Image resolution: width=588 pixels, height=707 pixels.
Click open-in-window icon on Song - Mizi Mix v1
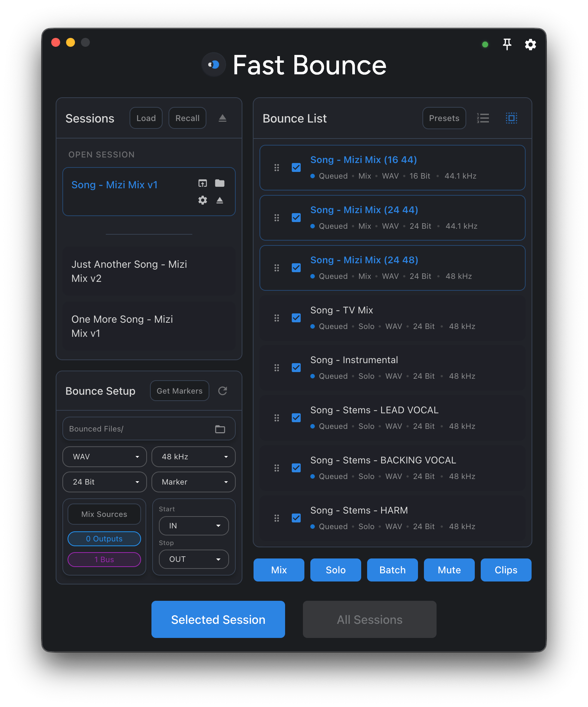click(x=203, y=183)
